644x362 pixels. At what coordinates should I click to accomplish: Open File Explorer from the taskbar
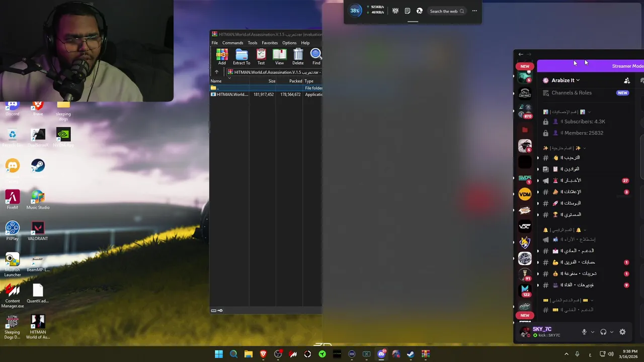coord(249,354)
